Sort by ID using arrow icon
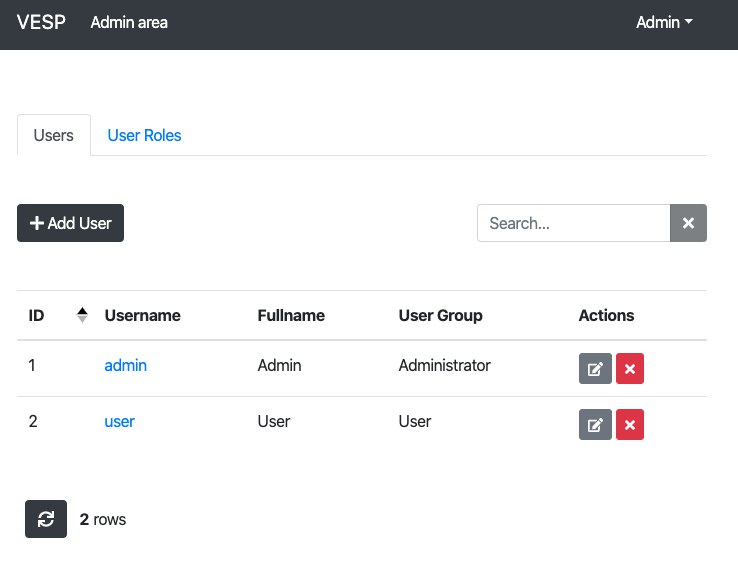This screenshot has width=738, height=567. 82,315
